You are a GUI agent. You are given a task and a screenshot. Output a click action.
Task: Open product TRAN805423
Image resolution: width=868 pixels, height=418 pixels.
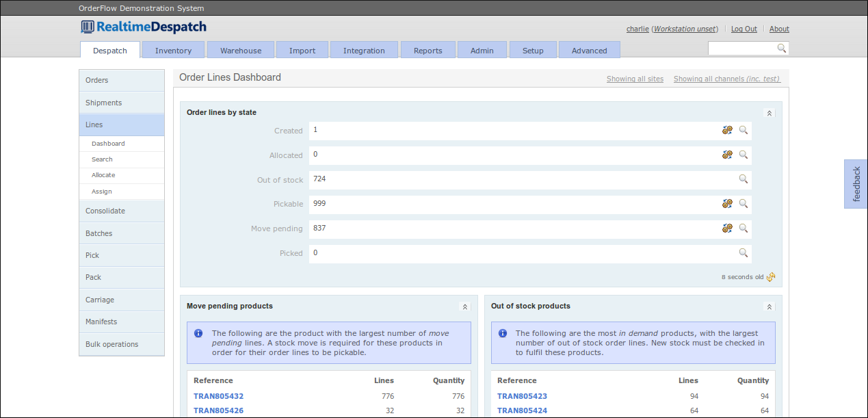pyautogui.click(x=522, y=396)
